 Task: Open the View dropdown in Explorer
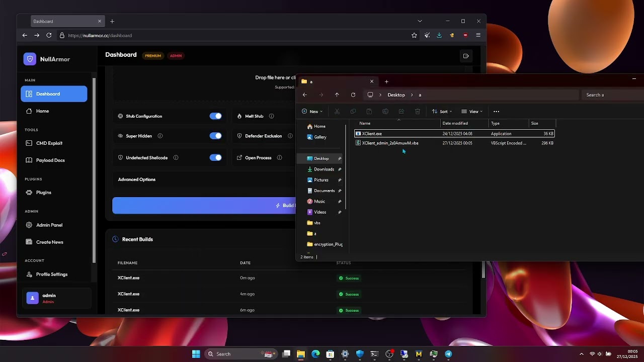tap(472, 112)
